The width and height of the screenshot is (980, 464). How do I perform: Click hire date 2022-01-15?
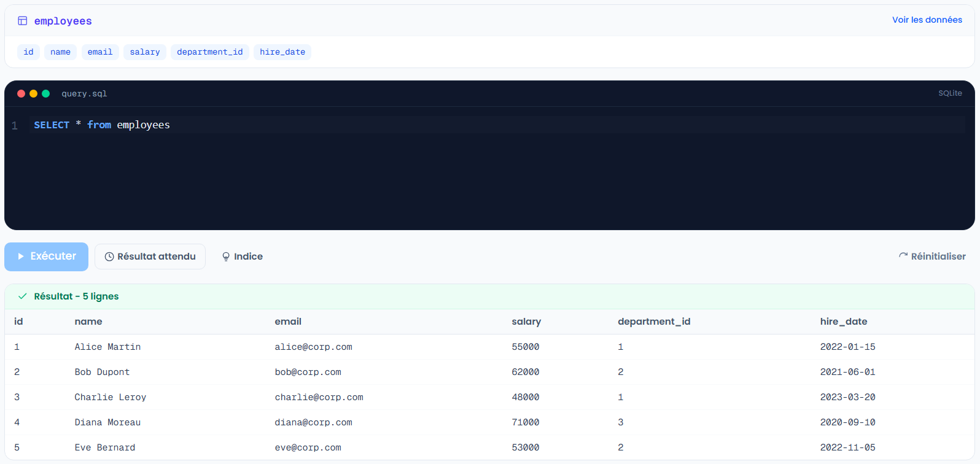pos(847,347)
